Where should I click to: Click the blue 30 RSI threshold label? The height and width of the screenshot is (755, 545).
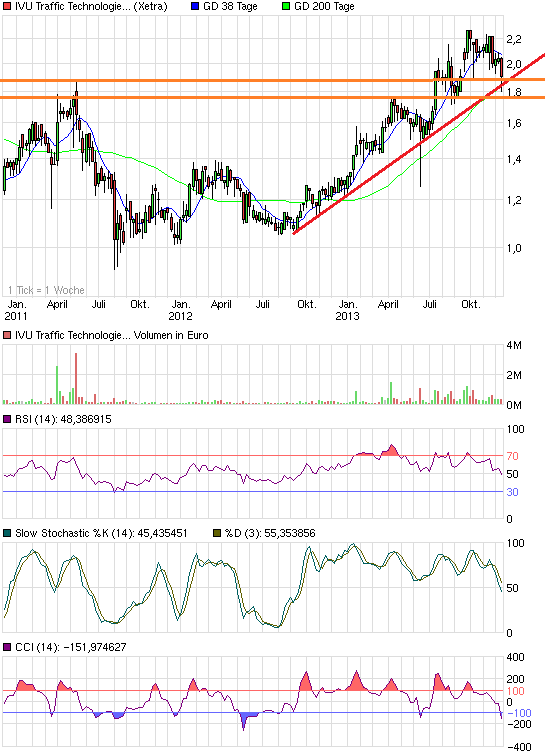point(512,492)
